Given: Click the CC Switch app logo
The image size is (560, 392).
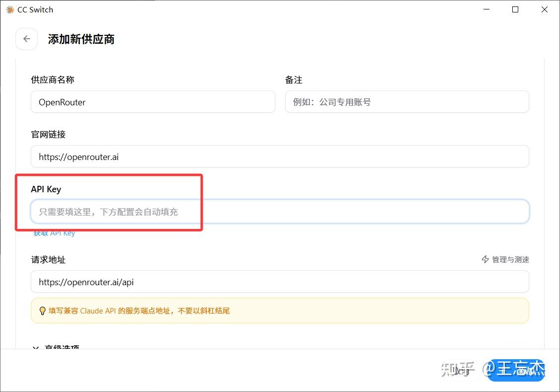Looking at the screenshot, I should pyautogui.click(x=10, y=9).
